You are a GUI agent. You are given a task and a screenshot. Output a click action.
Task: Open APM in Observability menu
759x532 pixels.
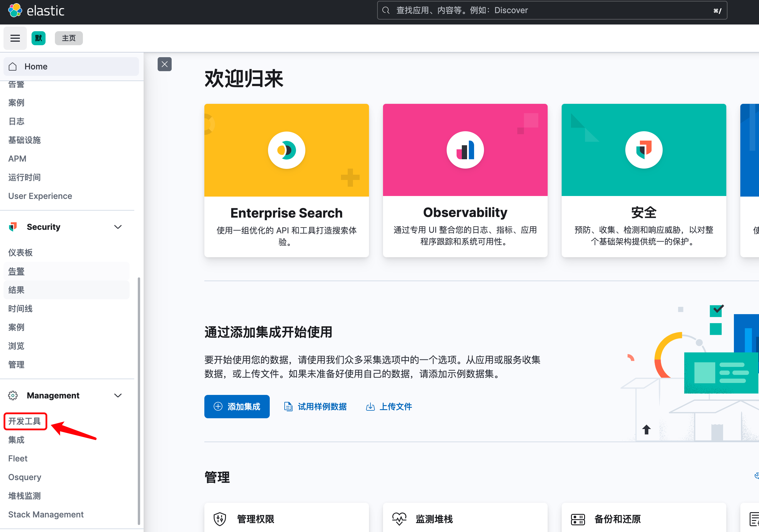pos(17,158)
